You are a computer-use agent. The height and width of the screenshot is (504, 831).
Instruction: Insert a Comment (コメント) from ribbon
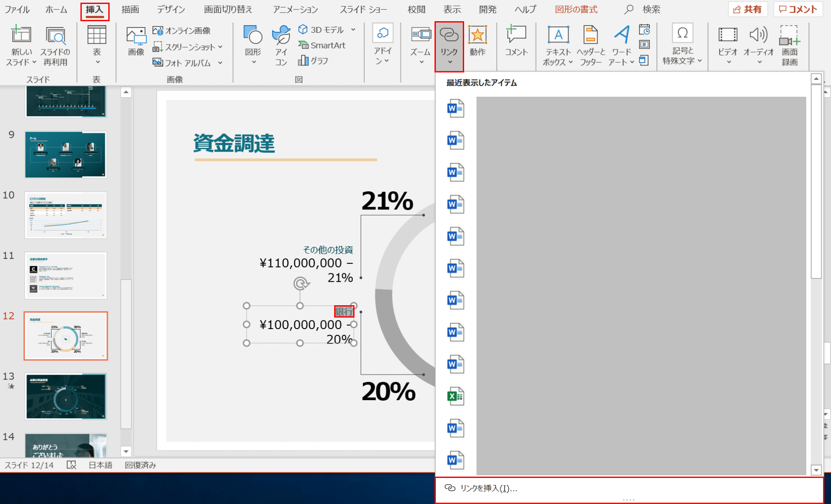tap(516, 41)
